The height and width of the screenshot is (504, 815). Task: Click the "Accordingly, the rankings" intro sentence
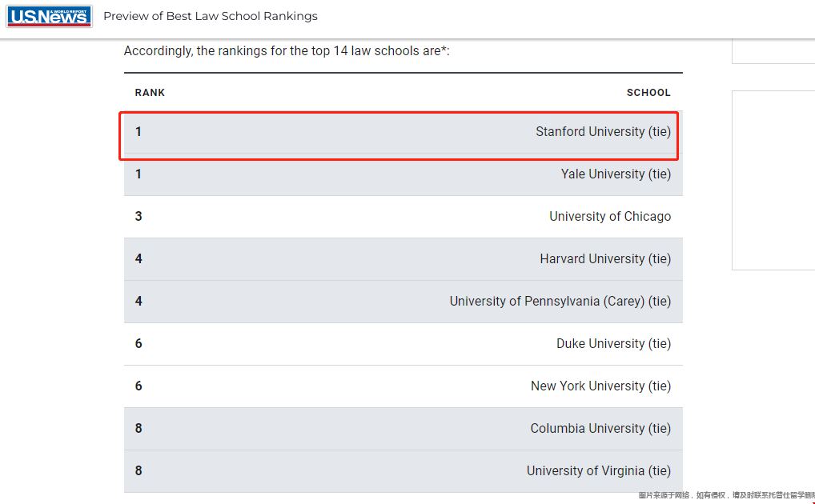tap(287, 51)
